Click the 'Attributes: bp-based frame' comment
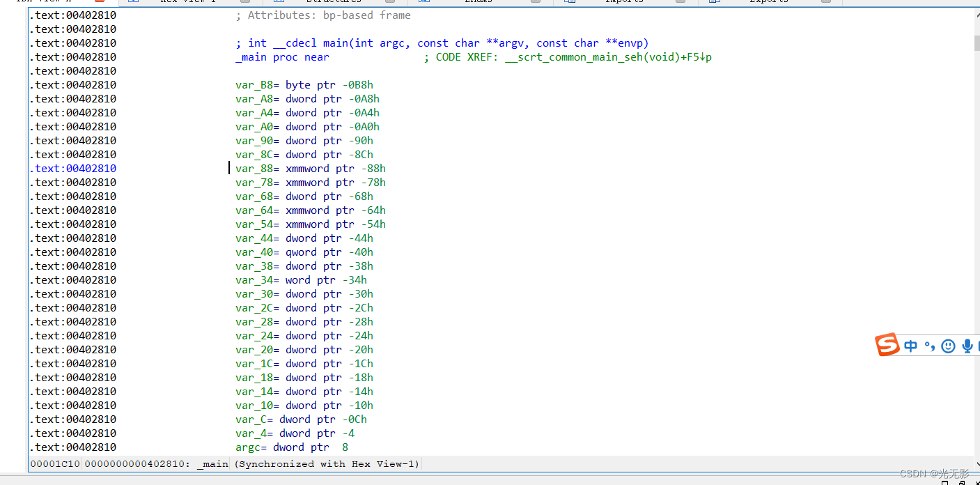This screenshot has width=980, height=485. click(323, 15)
